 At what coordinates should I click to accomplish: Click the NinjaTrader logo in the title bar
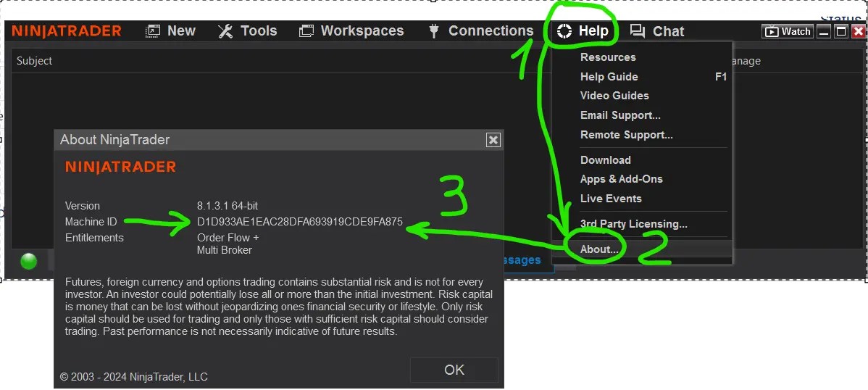[x=67, y=31]
